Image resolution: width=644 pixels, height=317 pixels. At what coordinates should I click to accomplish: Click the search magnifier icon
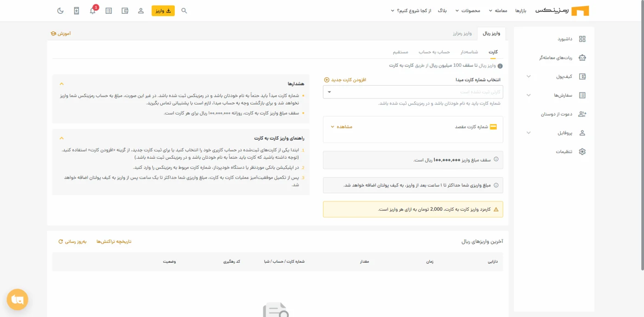184,11
